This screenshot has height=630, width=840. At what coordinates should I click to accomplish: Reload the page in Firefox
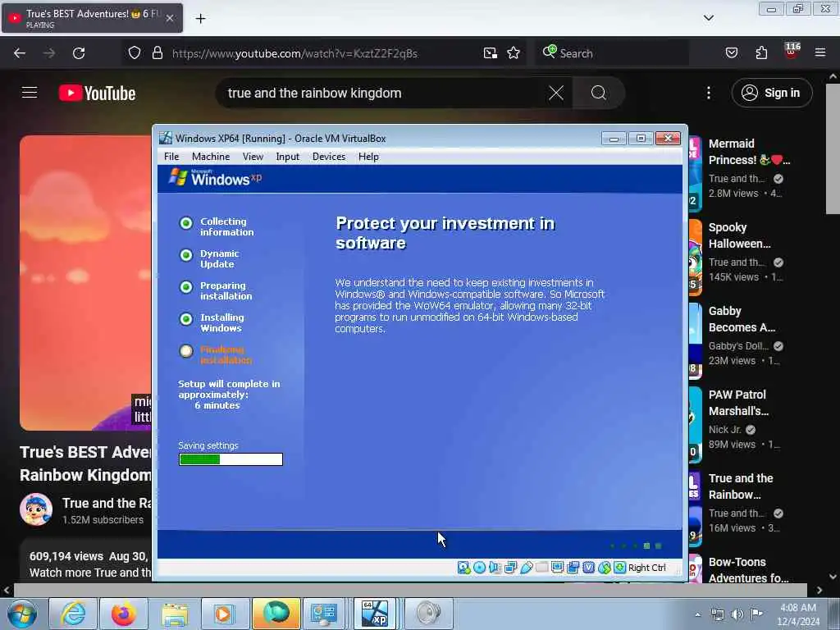coord(79,53)
